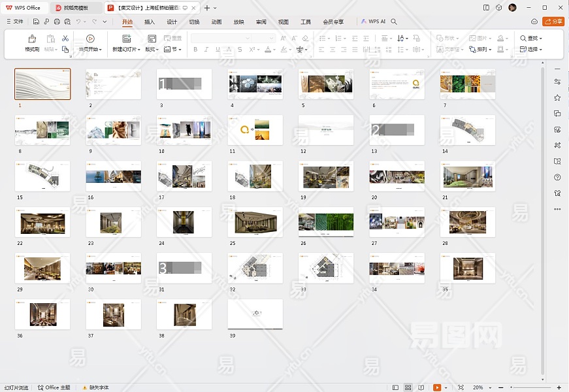The height and width of the screenshot is (392, 569).
Task: Click the Cut scissors icon
Action: coord(65,39)
